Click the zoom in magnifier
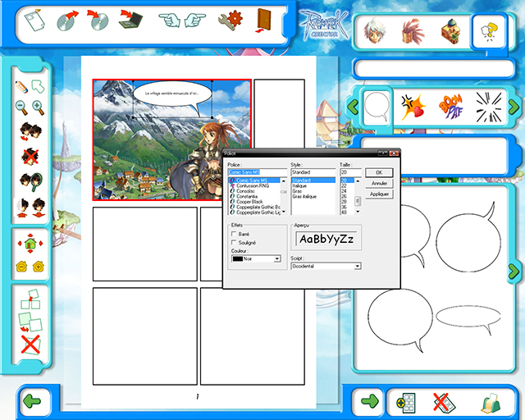This screenshot has width=525, height=420. [39, 107]
